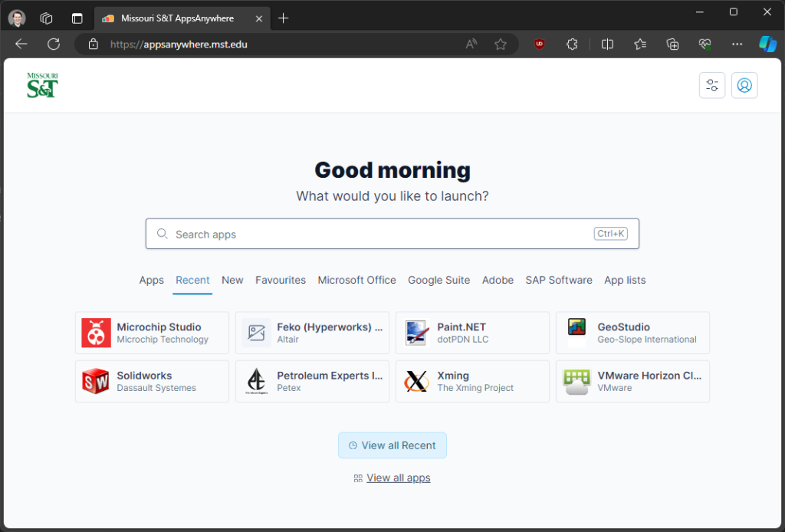Click the VMware Horizon Client cloud icon
The height and width of the screenshot is (532, 785).
[576, 382]
